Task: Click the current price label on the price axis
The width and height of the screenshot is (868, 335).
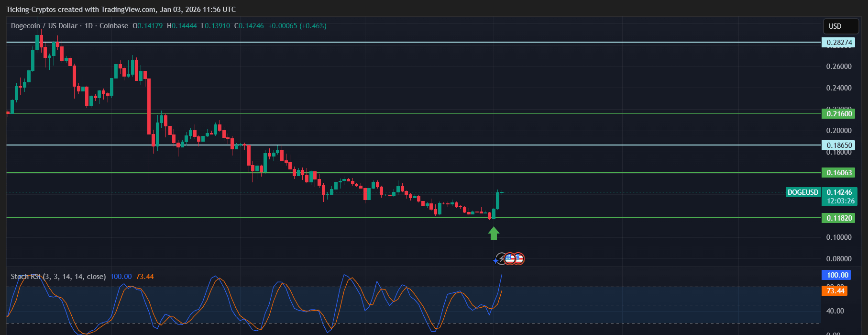Action: click(839, 192)
